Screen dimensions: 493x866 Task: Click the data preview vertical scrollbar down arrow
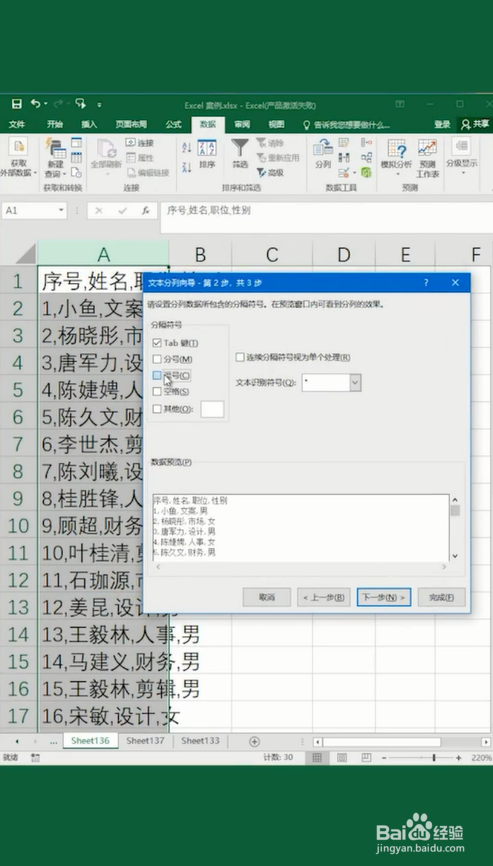point(455,556)
